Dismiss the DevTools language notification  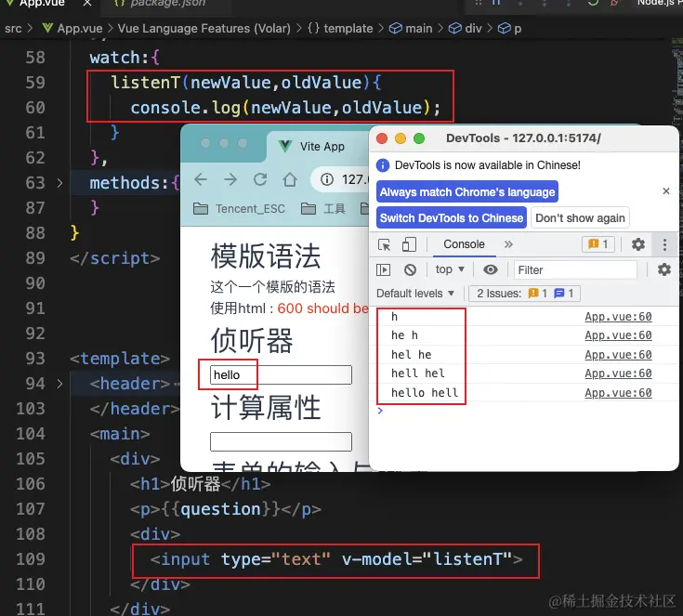click(x=665, y=190)
